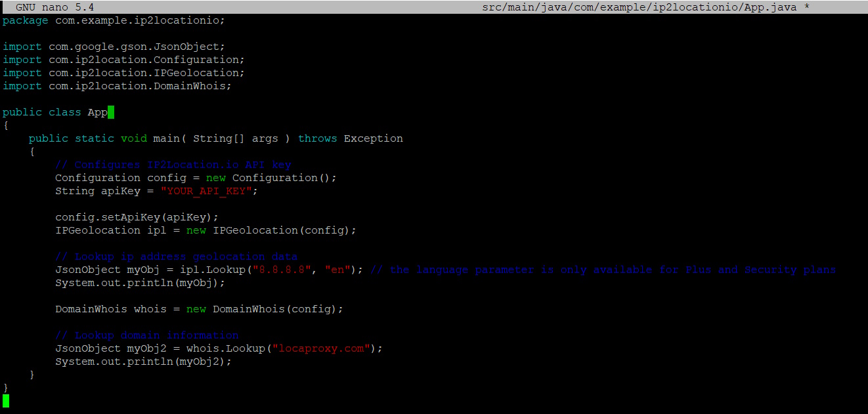Screen dimensions: 868x414
Task: Click the 8.8.8.8 IP address string
Action: point(282,269)
